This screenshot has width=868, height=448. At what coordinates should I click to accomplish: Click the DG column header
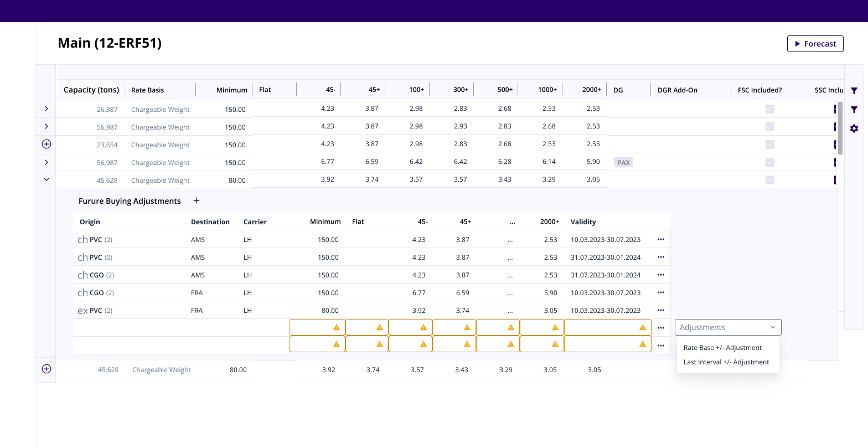618,90
